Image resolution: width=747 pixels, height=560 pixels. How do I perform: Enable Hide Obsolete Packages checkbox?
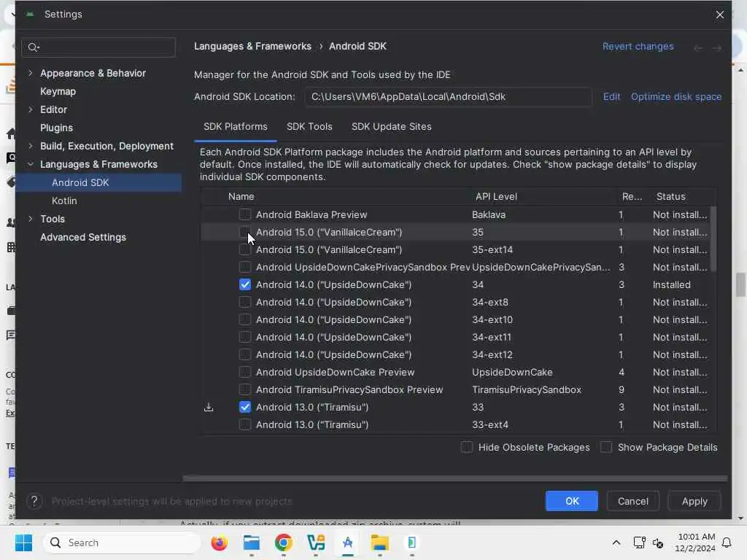click(x=467, y=448)
